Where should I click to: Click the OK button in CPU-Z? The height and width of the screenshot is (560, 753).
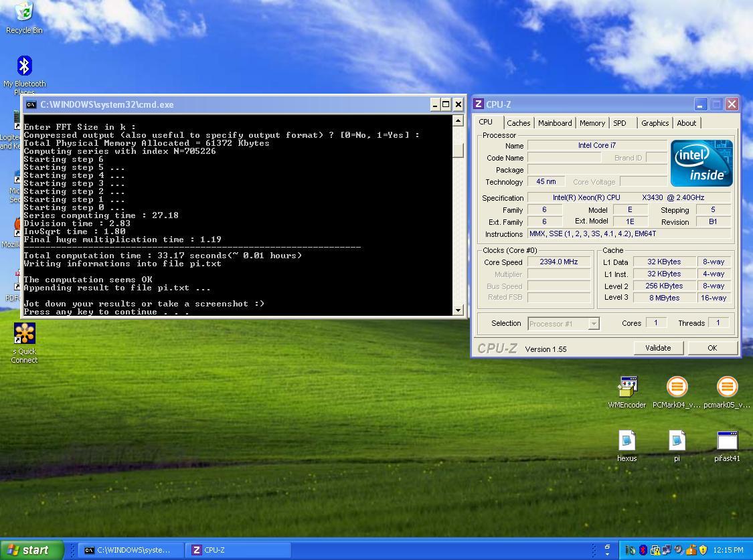click(x=712, y=348)
